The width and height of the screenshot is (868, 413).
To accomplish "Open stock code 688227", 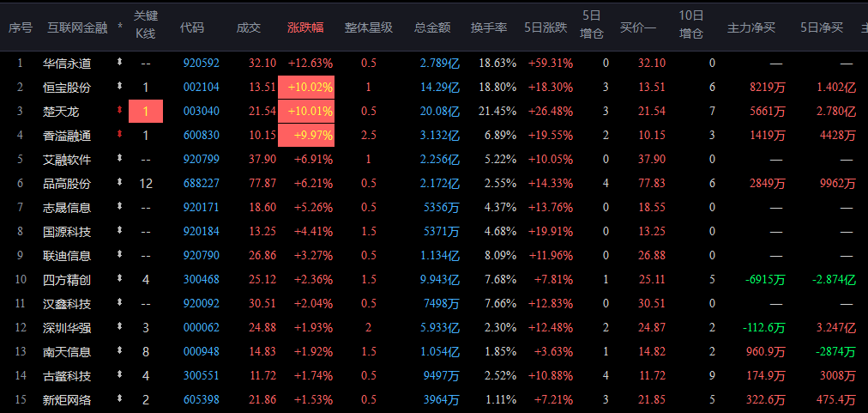I will (x=202, y=184).
